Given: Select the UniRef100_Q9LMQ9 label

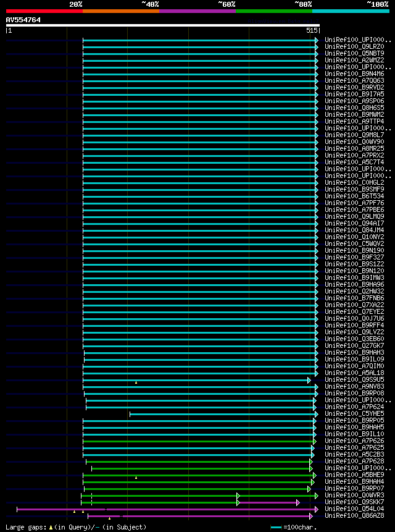Looking at the screenshot, I should tap(354, 216).
